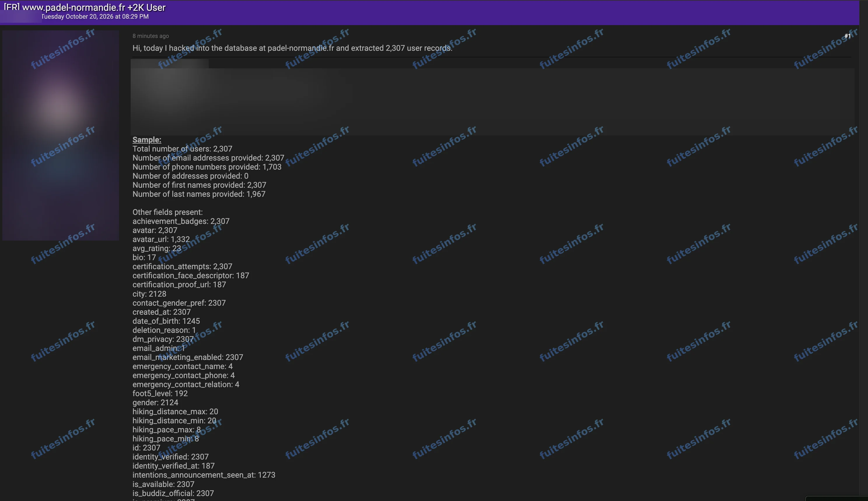Select the "hiking_distance_max: 20" line
The image size is (868, 501).
coord(175,412)
